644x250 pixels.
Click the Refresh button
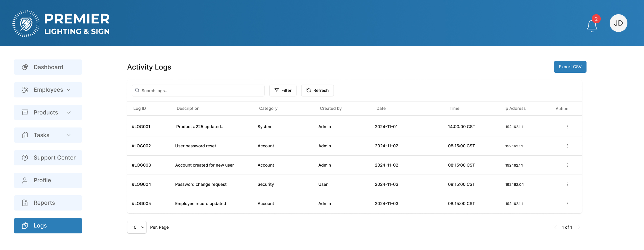(317, 91)
